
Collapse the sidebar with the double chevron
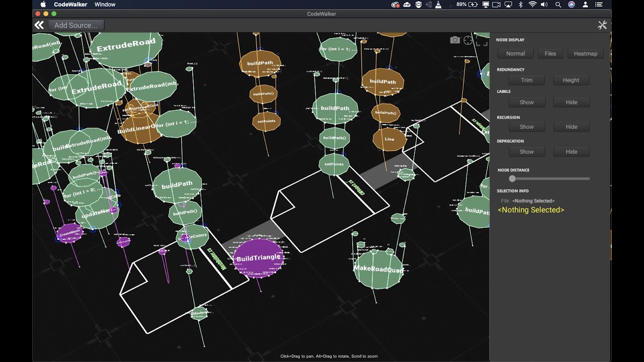(x=39, y=25)
